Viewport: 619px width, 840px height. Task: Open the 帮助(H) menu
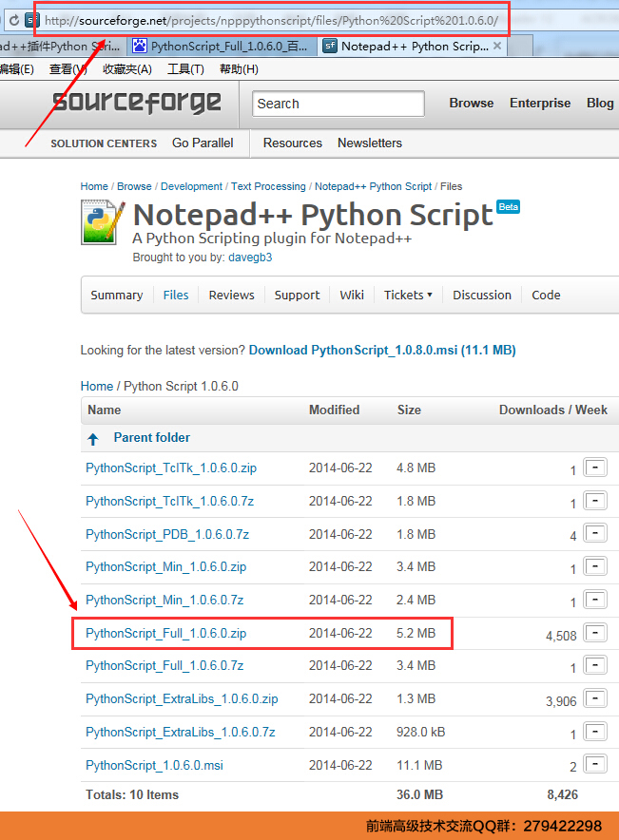point(239,69)
